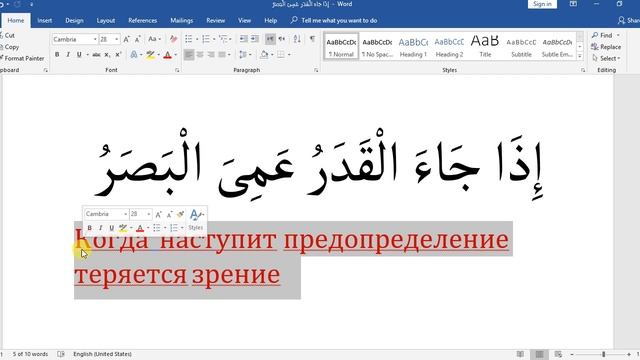Apply Underline from the ribbon
The height and width of the screenshot is (360, 640).
click(79, 54)
